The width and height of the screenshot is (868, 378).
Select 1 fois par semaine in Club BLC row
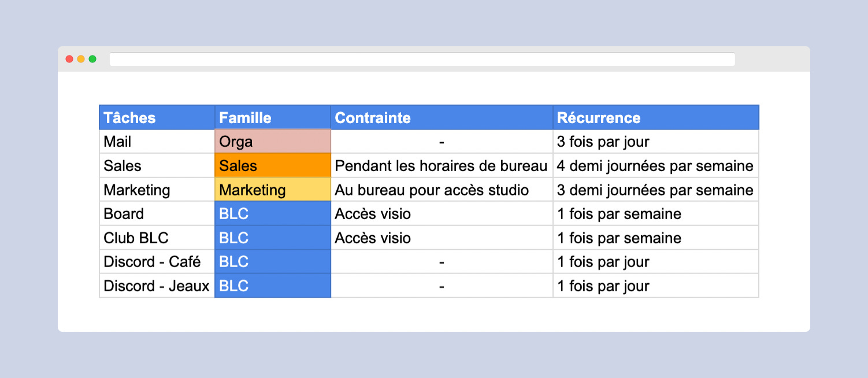tap(656, 238)
